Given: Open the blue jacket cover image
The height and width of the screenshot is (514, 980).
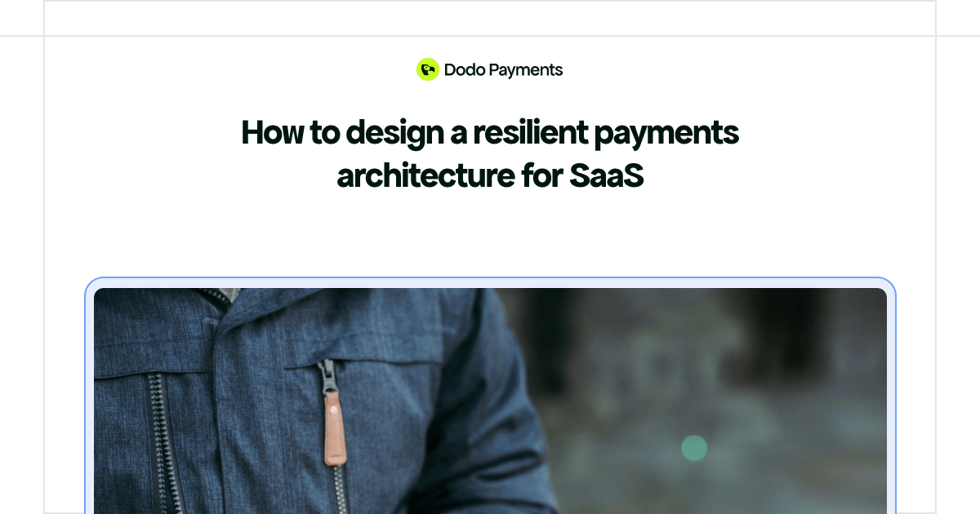Looking at the screenshot, I should (x=490, y=401).
